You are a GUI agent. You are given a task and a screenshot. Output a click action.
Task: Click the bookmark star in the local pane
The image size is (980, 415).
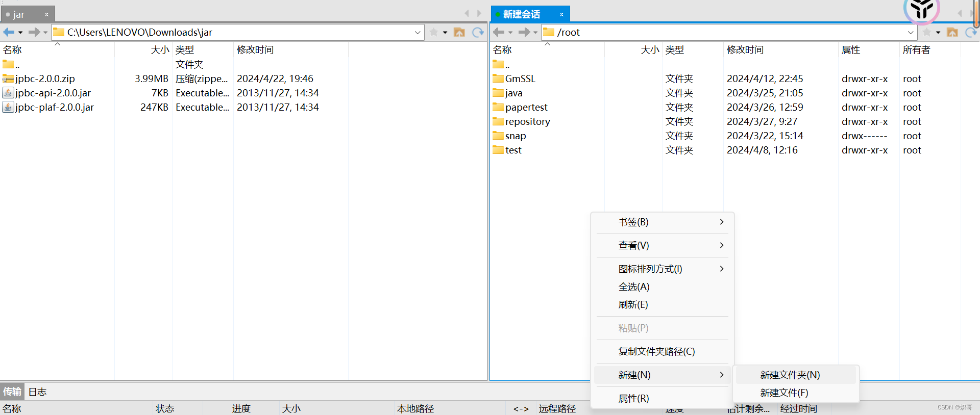(x=434, y=32)
